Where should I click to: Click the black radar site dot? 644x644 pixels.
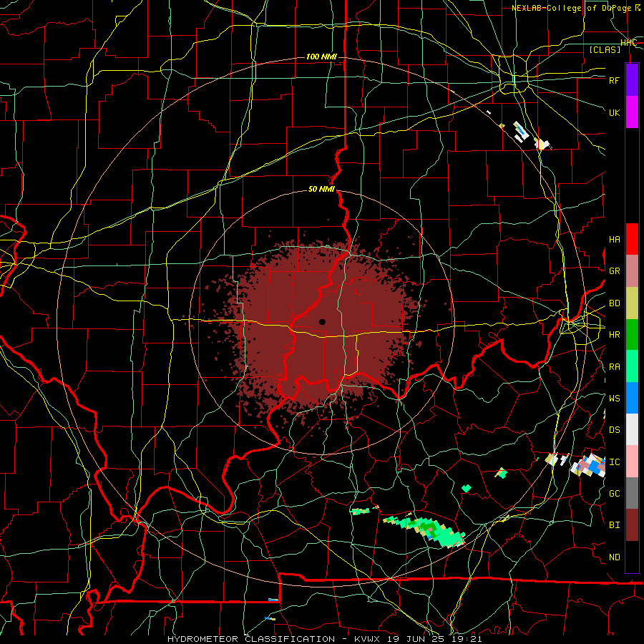[322, 322]
